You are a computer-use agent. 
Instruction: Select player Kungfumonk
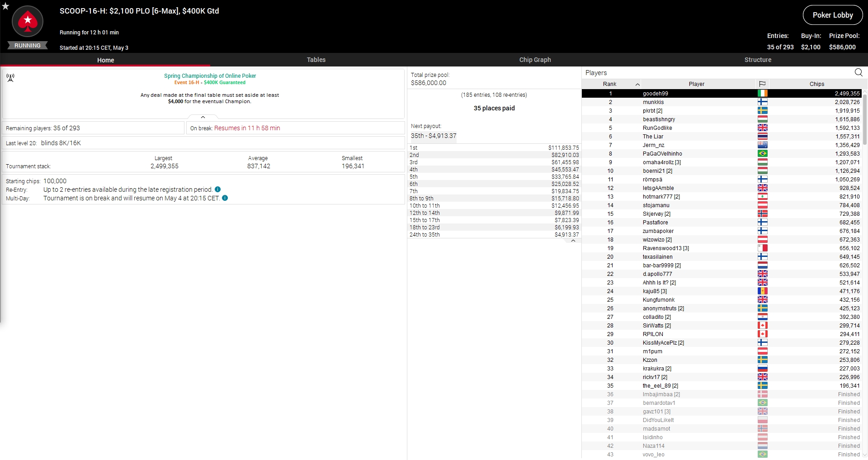pos(722,300)
